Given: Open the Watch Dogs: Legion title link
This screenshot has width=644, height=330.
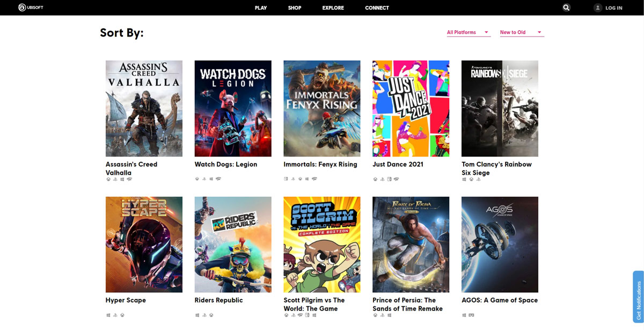Looking at the screenshot, I should pos(226,164).
